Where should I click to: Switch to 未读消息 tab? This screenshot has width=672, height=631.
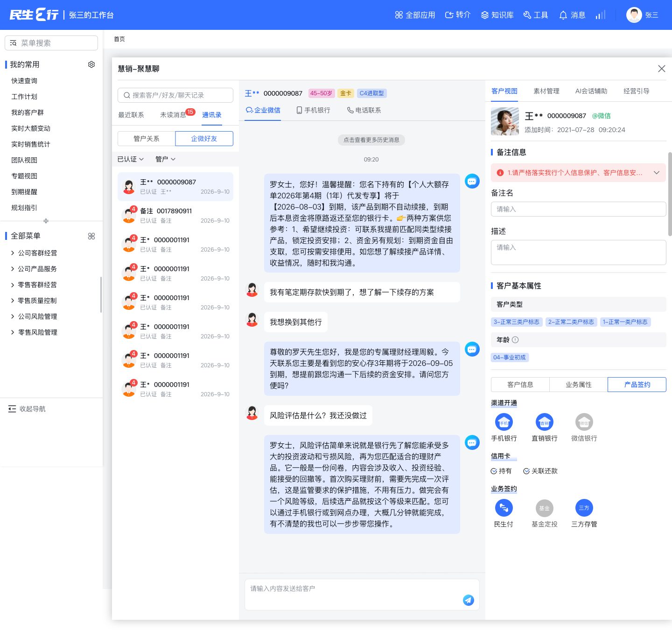173,115
